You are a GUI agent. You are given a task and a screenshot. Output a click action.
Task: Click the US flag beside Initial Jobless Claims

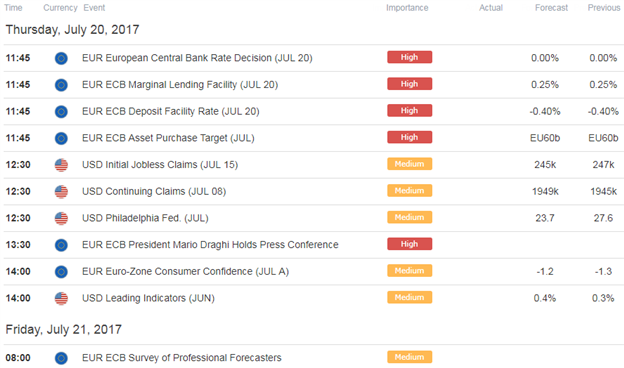click(x=61, y=165)
